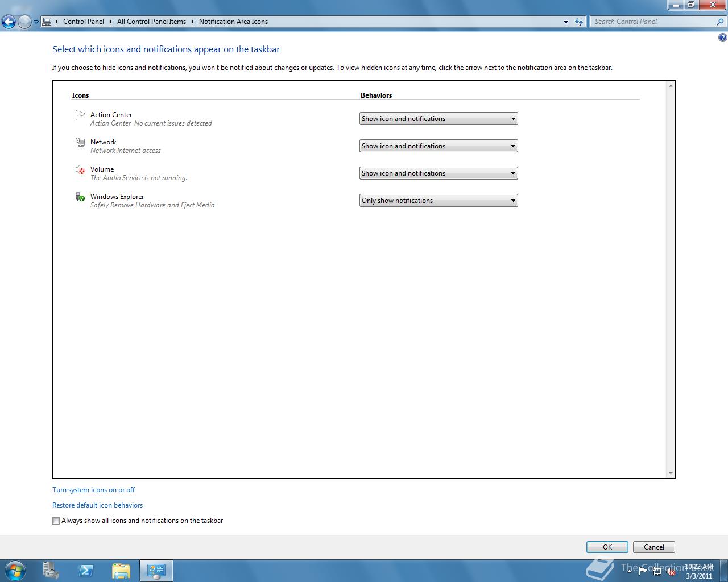728x582 pixels.
Task: Enable Always show all icons checkbox
Action: pyautogui.click(x=56, y=521)
